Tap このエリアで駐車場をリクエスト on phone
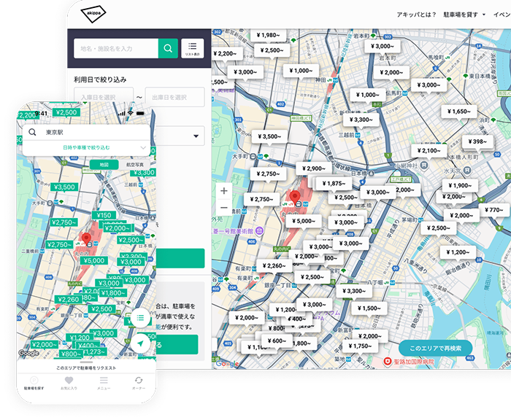The image size is (511, 420). pyautogui.click(x=86, y=368)
